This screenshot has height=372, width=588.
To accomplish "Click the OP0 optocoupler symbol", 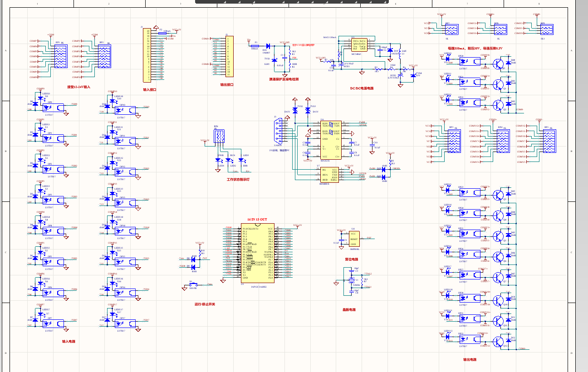I will coord(49,108).
